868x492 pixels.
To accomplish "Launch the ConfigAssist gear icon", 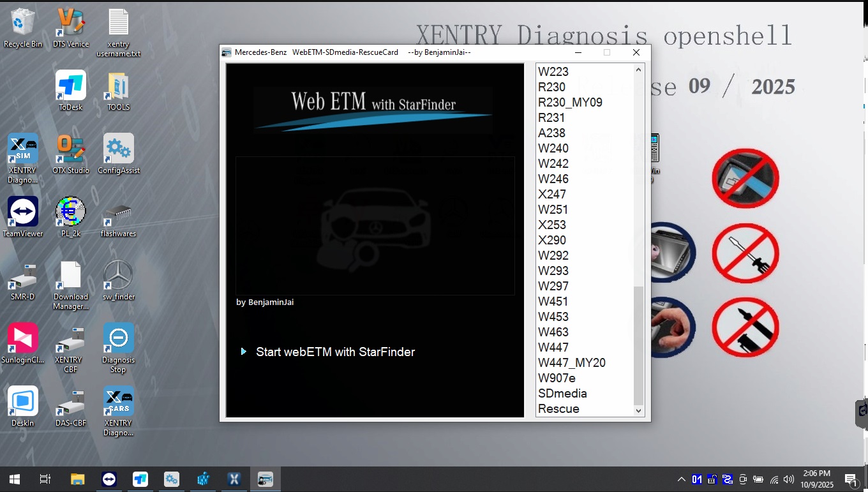I will pyautogui.click(x=118, y=149).
